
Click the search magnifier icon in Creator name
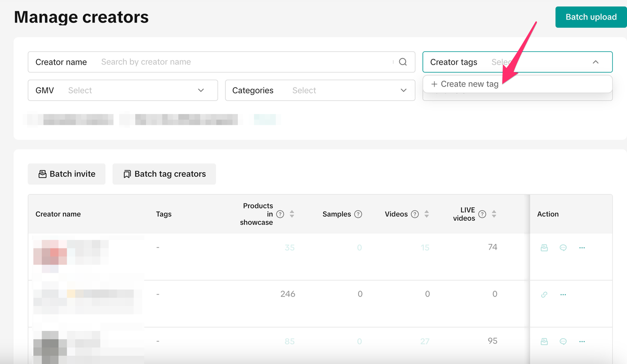(403, 62)
